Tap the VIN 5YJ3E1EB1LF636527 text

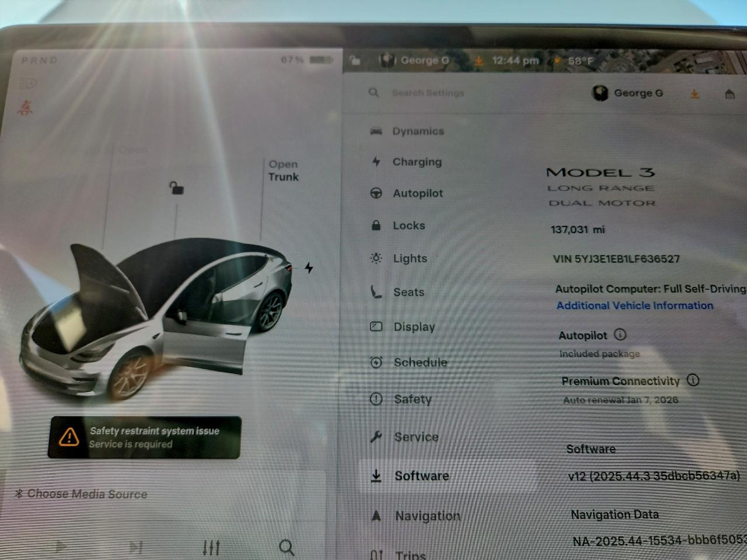[616, 259]
